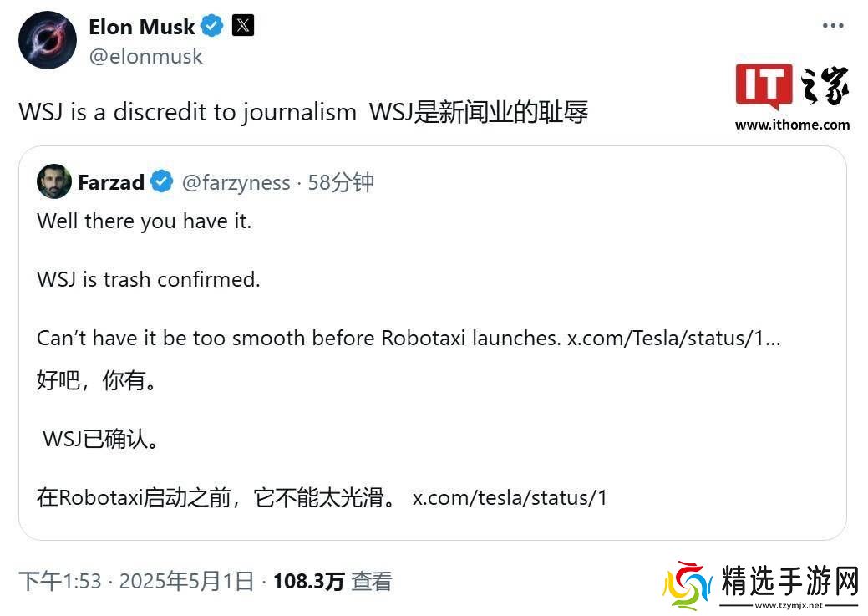Click the 108.3万 查看 view count
The height and width of the screenshot is (616, 868).
click(332, 581)
